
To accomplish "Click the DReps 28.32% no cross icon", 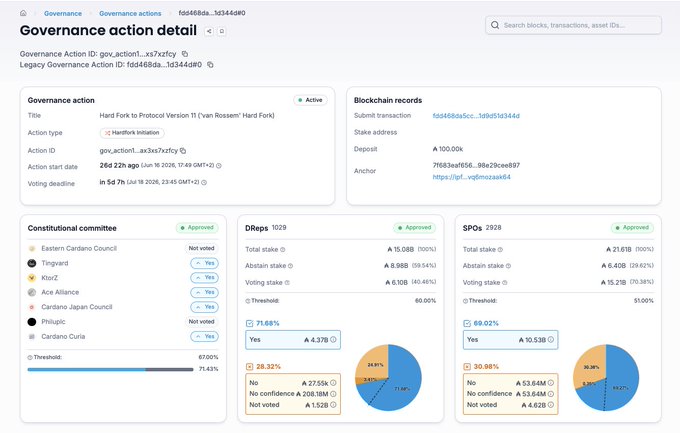I will coord(249,367).
